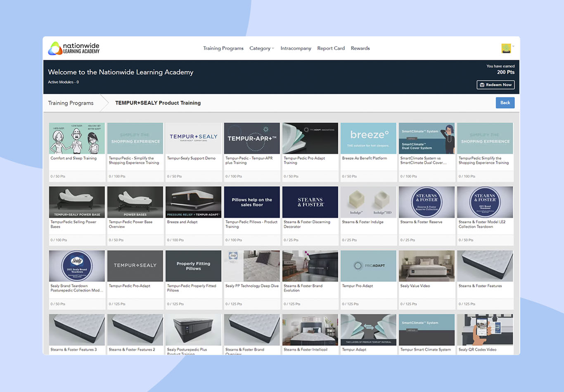The height and width of the screenshot is (392, 564).
Task: Open Pillows help on the sales floor thumbnail
Action: point(252,202)
